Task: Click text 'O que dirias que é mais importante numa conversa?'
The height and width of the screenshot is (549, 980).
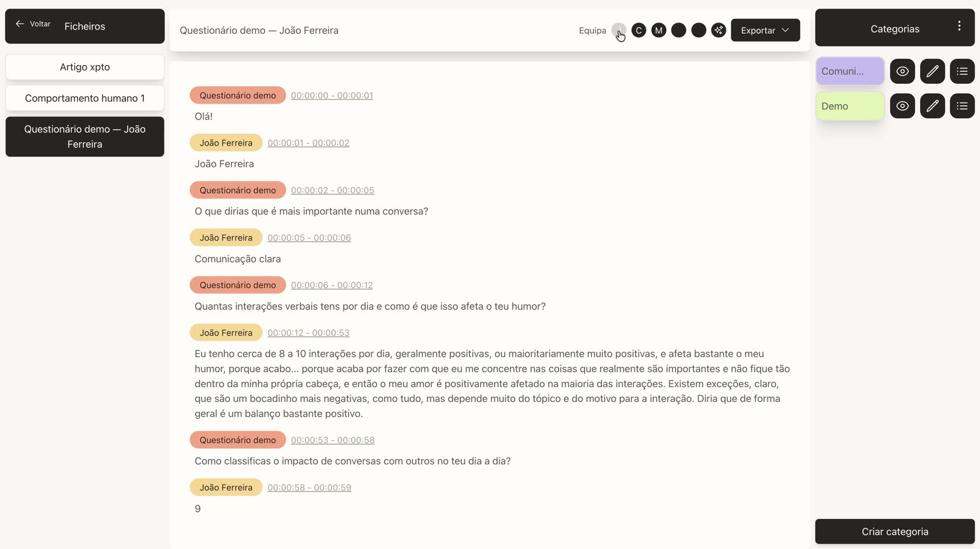Action: tap(311, 211)
